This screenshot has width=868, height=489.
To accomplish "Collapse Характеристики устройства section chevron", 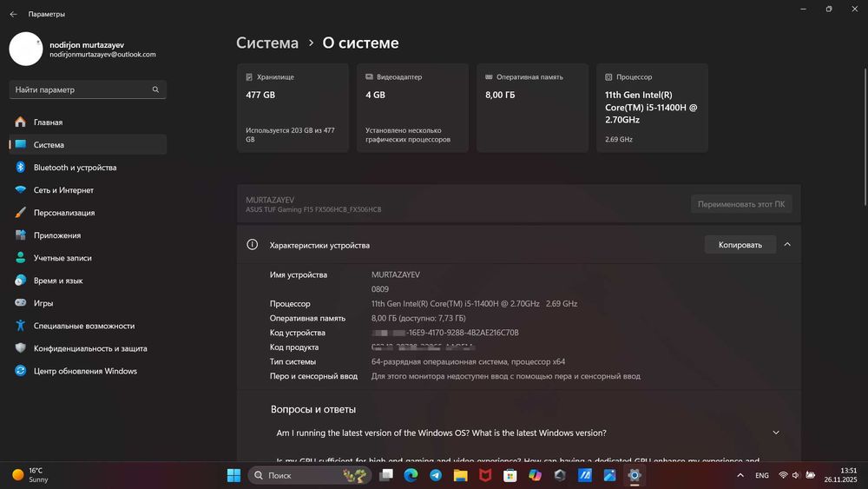I will pos(787,244).
